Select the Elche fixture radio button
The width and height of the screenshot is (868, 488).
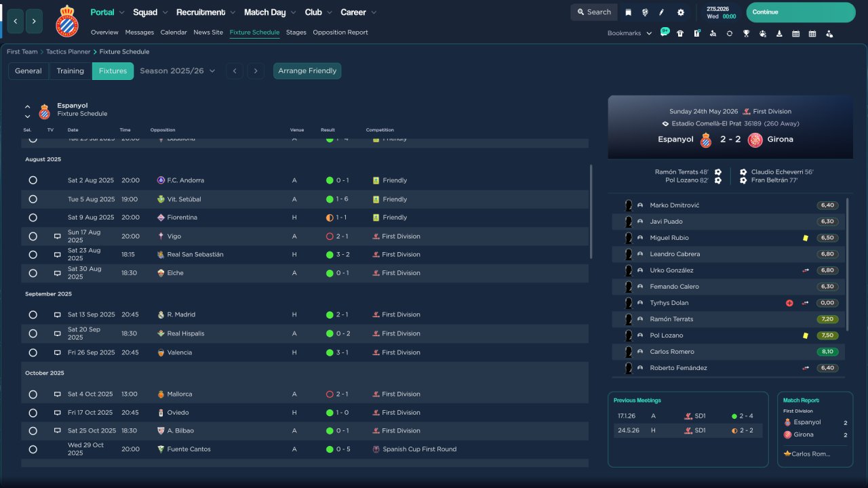[x=33, y=273]
